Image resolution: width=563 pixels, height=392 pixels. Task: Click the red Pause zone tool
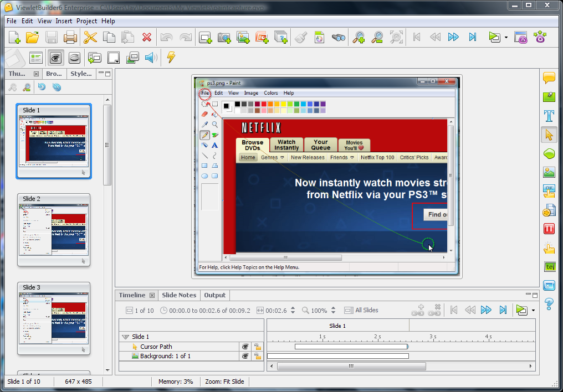(x=549, y=228)
